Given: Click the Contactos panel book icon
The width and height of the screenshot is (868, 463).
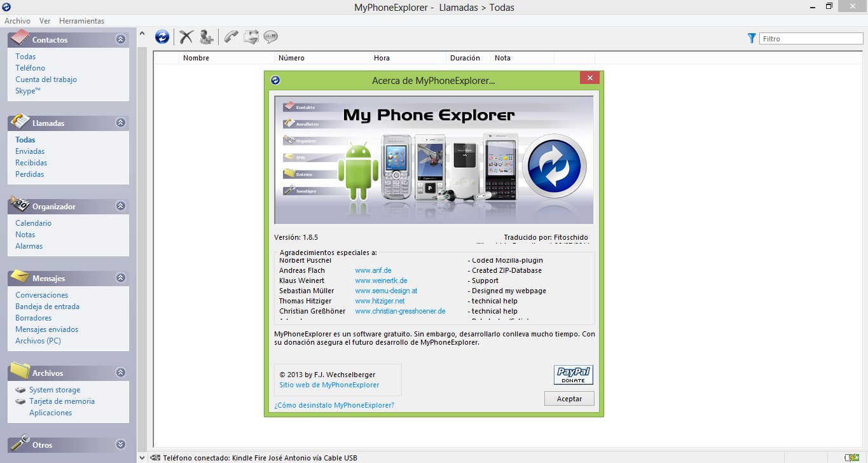Looking at the screenshot, I should 19,37.
